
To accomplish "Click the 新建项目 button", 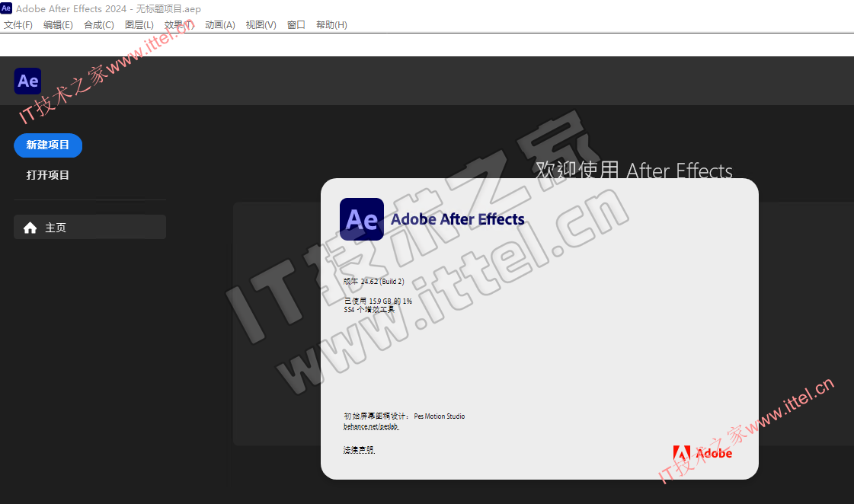I will pyautogui.click(x=48, y=145).
